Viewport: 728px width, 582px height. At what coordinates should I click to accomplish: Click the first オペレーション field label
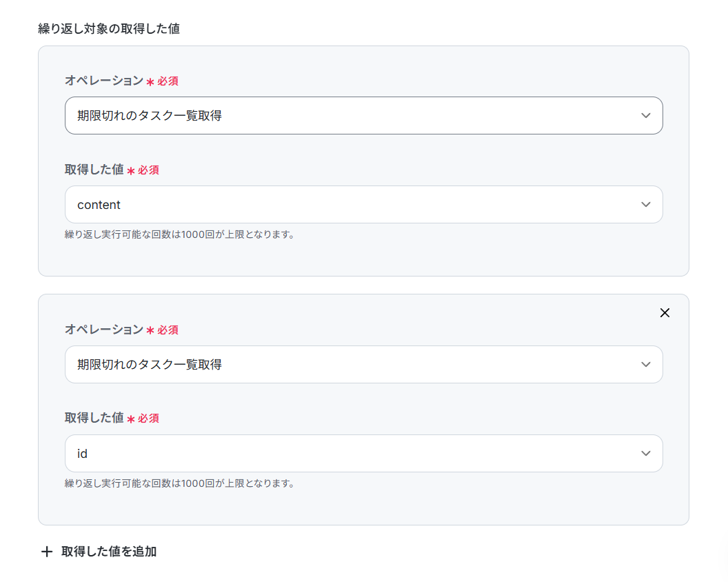click(x=104, y=81)
